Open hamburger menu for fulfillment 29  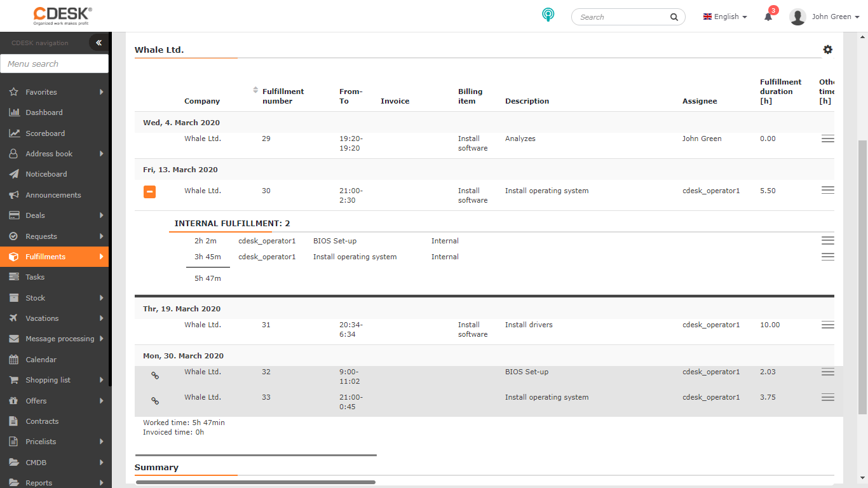828,139
